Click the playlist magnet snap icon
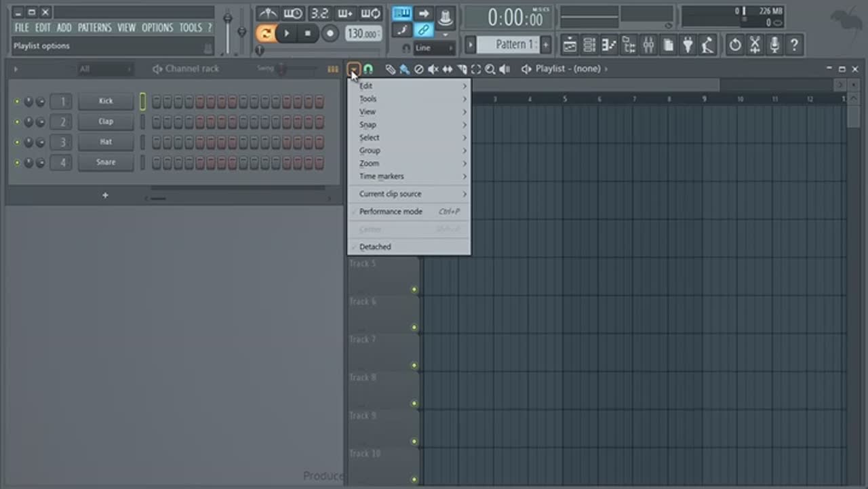Image resolution: width=868 pixels, height=489 pixels. click(368, 69)
